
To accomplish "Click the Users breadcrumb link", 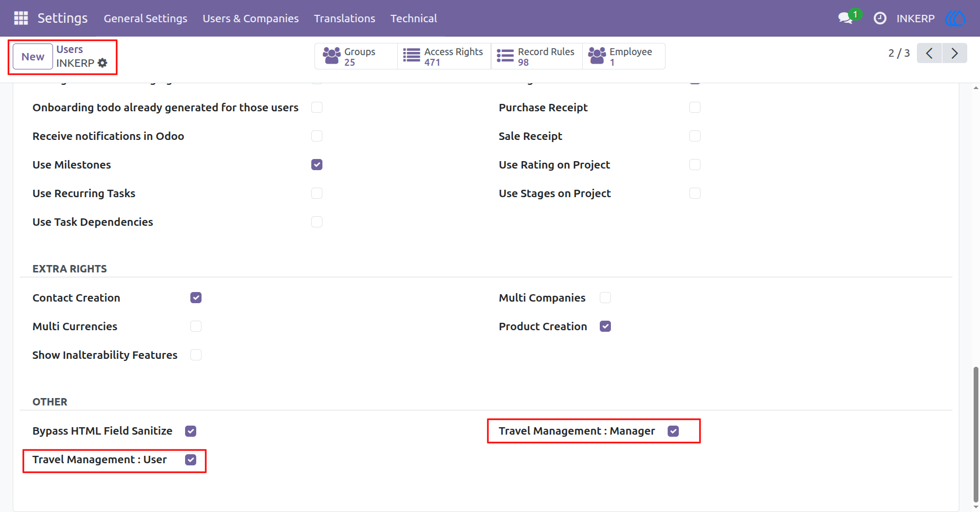I will pos(69,49).
